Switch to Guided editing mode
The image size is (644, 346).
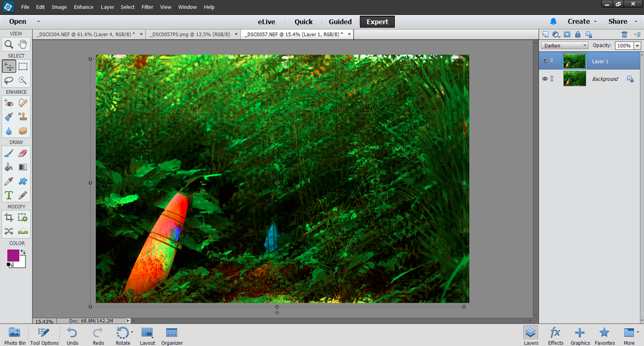(340, 22)
